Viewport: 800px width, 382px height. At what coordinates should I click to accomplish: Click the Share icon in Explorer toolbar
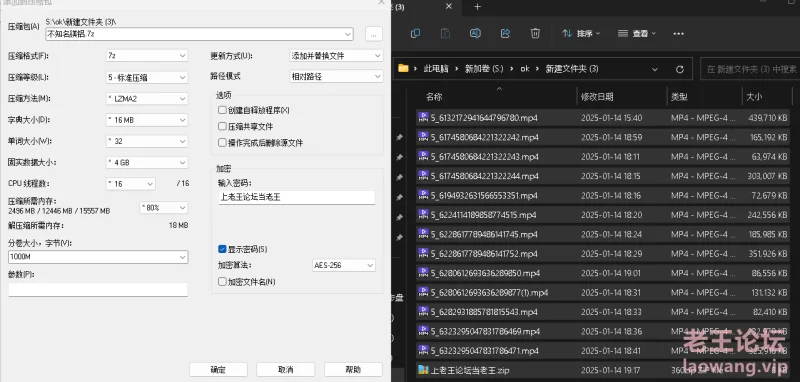pos(505,34)
